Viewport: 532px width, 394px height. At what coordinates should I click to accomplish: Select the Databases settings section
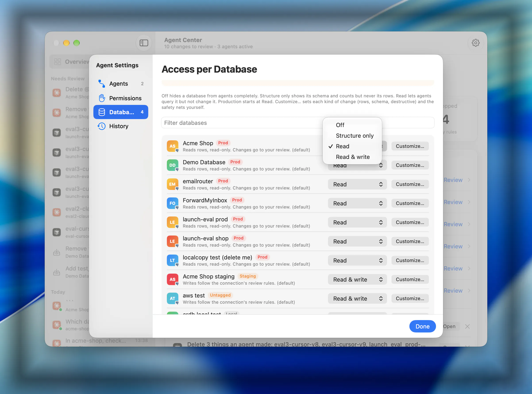[x=121, y=112]
